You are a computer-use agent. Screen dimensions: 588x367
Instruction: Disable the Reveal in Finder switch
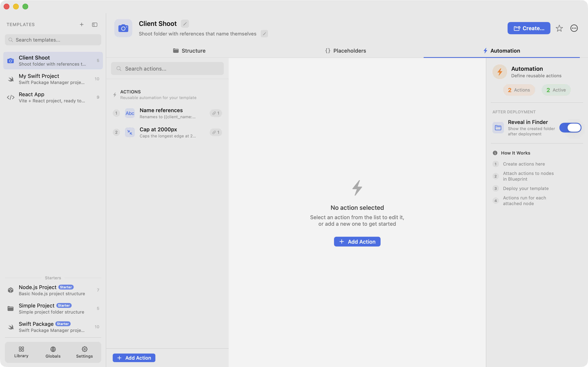click(x=570, y=128)
